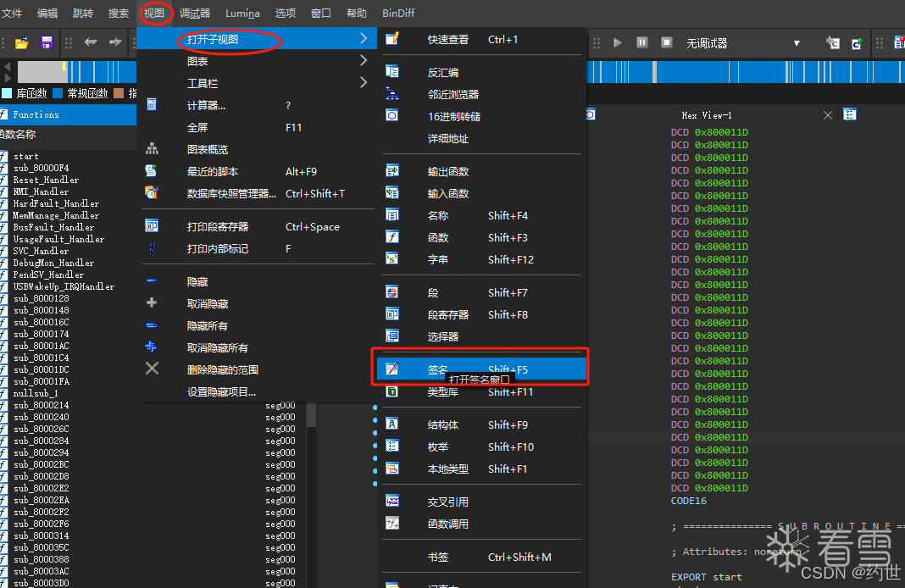Expand the 图表 submenu
The width and height of the screenshot is (905, 588).
[257, 61]
